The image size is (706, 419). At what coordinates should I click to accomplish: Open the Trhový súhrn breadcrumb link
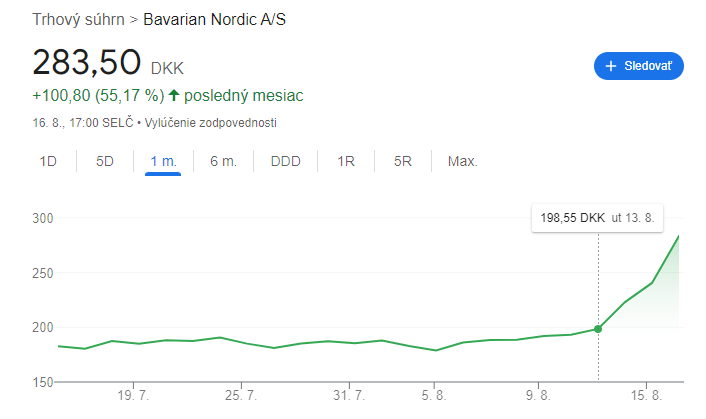[x=78, y=19]
